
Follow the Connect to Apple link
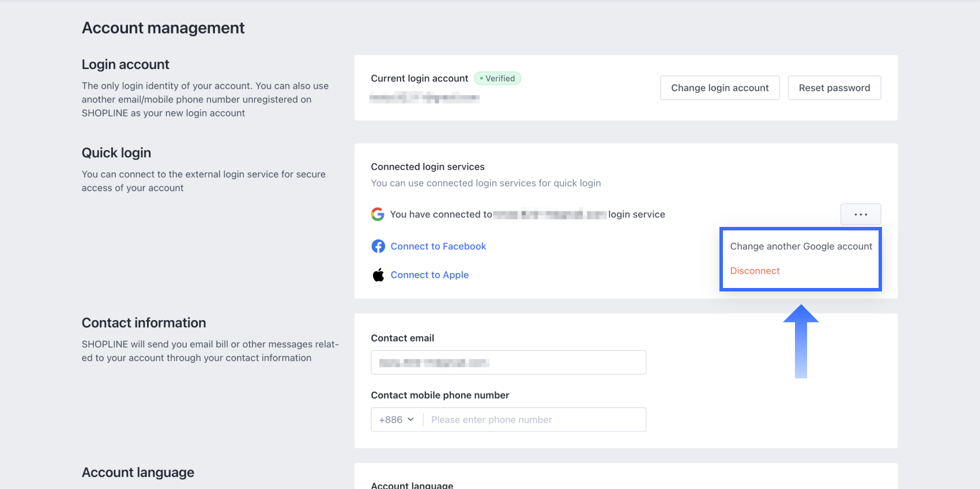(x=429, y=275)
